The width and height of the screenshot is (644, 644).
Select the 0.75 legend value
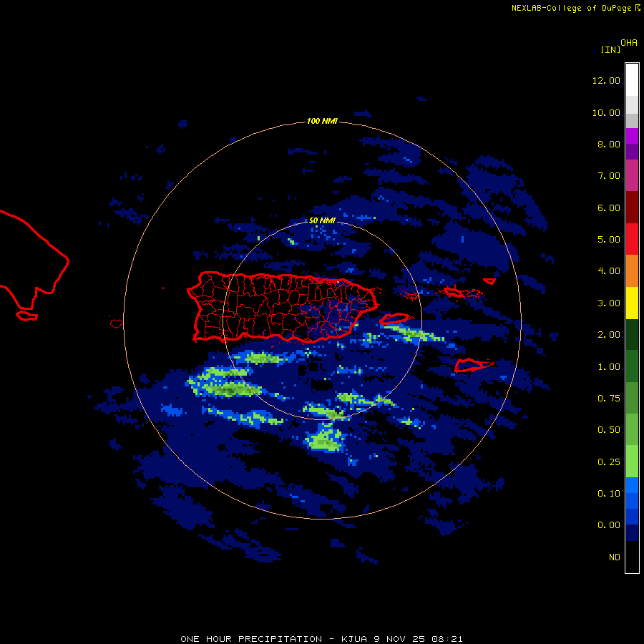click(609, 399)
